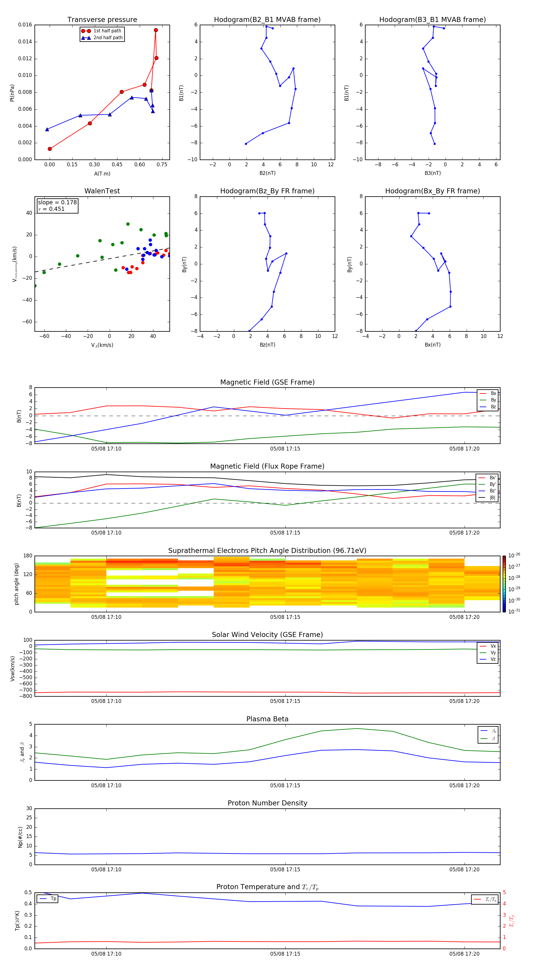This screenshot has width=535, height=980.
Task: Click 'βp' legend entry in Plasma Beta
Action: pos(488,731)
